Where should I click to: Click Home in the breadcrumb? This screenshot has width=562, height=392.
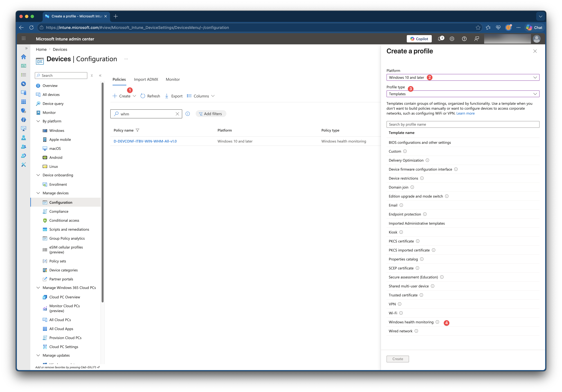(x=41, y=49)
